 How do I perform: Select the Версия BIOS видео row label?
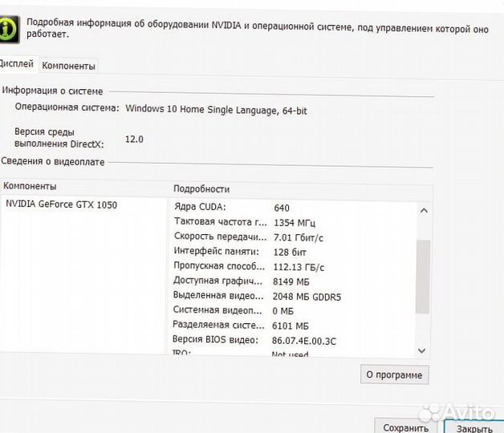pyautogui.click(x=215, y=339)
